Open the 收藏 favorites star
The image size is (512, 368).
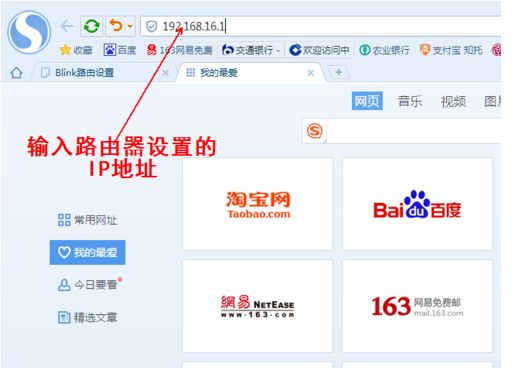[x=76, y=50]
